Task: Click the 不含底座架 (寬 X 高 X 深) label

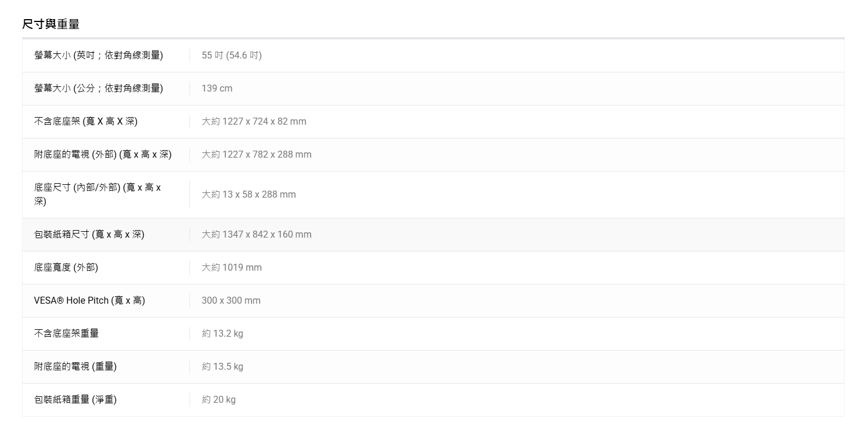Action: point(86,121)
